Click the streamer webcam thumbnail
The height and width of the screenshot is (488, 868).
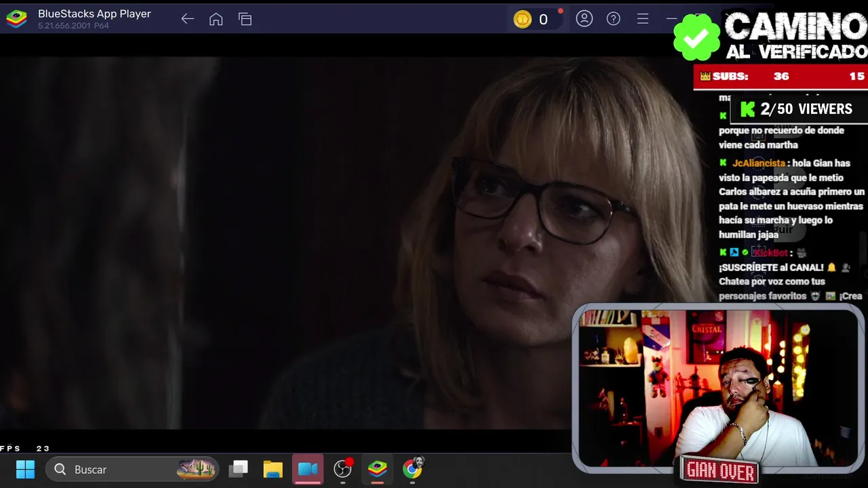[719, 387]
